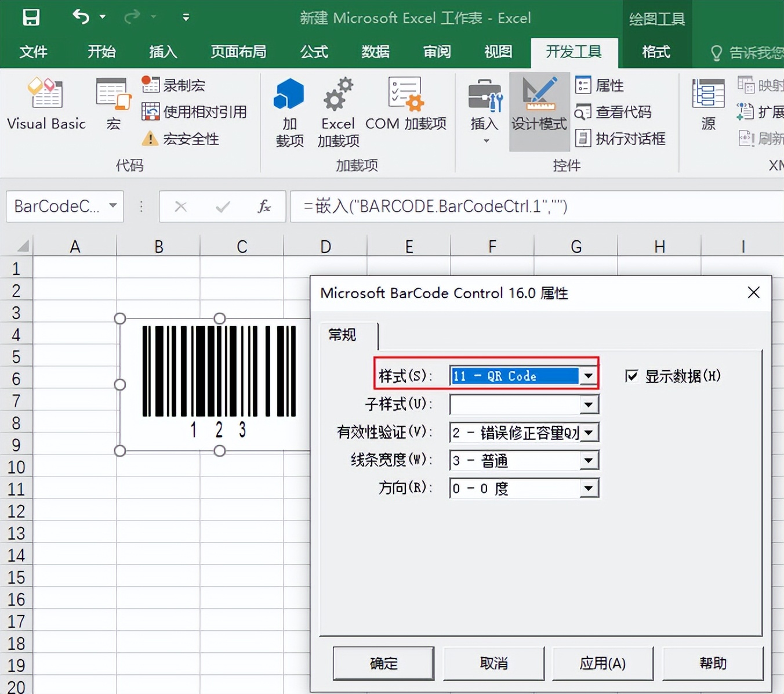This screenshot has width=784, height=694.
Task: Click the Insert Function fx icon
Action: point(264,207)
